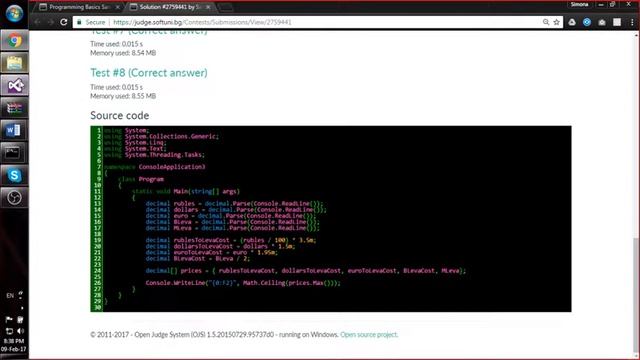Click the 'dollarsToLevaCost' calculation line
The image size is (640, 360).
tap(220, 246)
